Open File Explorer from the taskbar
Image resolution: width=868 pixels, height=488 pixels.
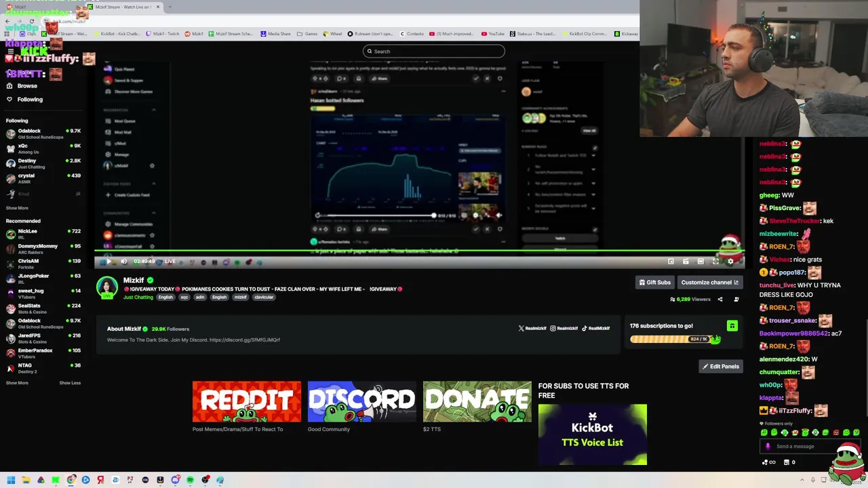(26, 480)
